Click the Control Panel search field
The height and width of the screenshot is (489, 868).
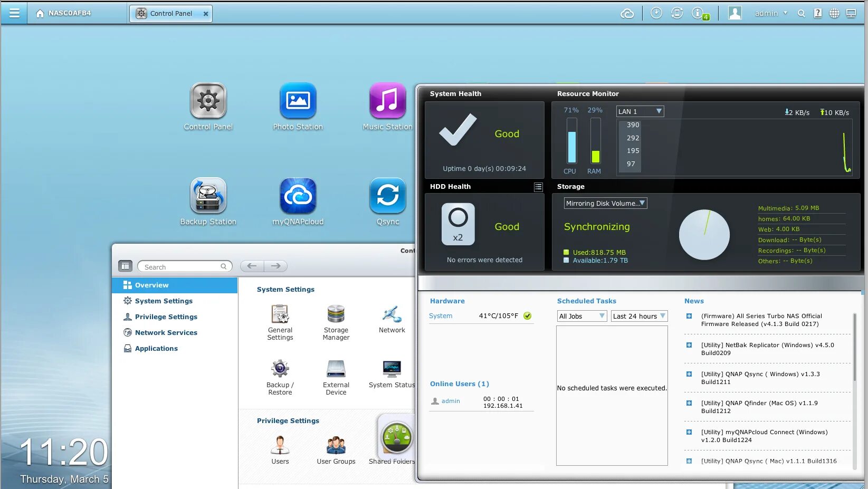(x=185, y=267)
